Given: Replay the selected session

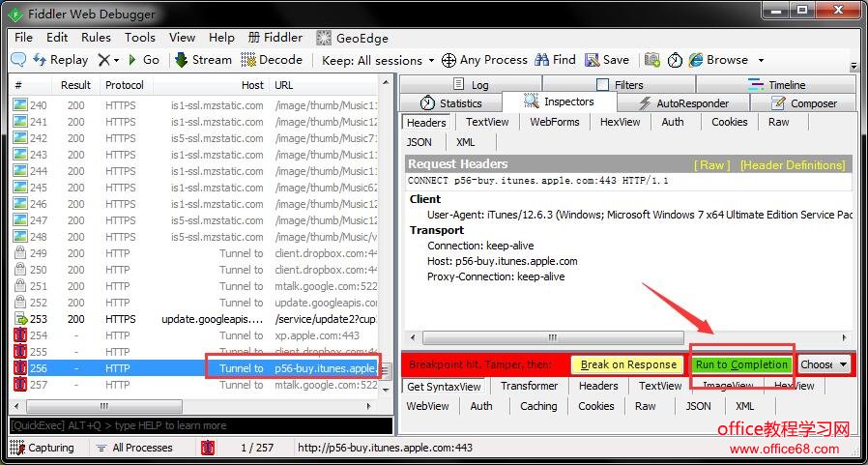Looking at the screenshot, I should point(61,60).
